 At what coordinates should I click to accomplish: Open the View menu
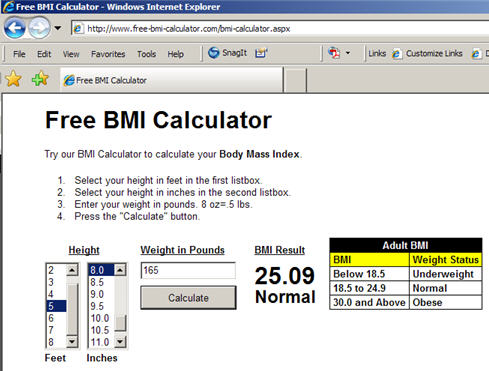(71, 54)
